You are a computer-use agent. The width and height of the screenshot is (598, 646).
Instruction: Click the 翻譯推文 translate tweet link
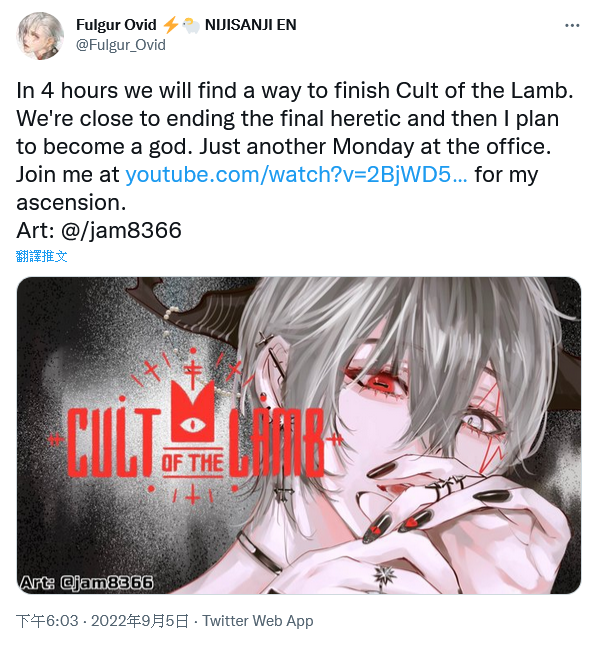[x=42, y=256]
